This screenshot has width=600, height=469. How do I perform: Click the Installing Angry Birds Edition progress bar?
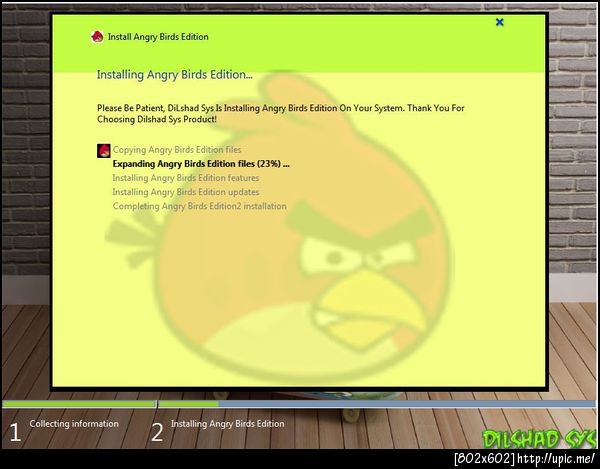pyautogui.click(x=377, y=404)
